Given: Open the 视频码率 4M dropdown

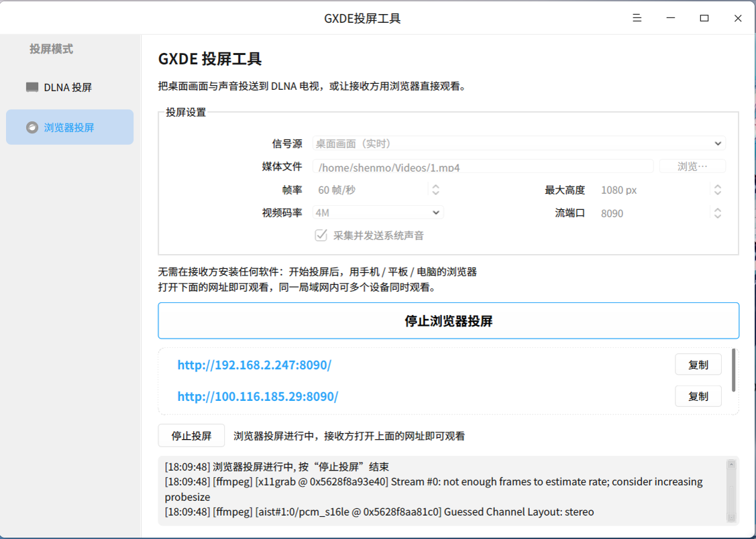Looking at the screenshot, I should click(378, 213).
